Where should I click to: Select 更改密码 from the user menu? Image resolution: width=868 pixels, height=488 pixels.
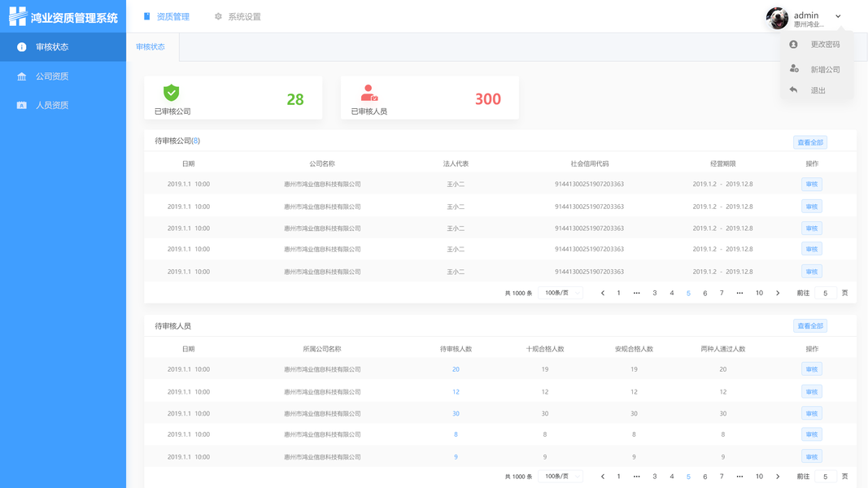click(825, 44)
